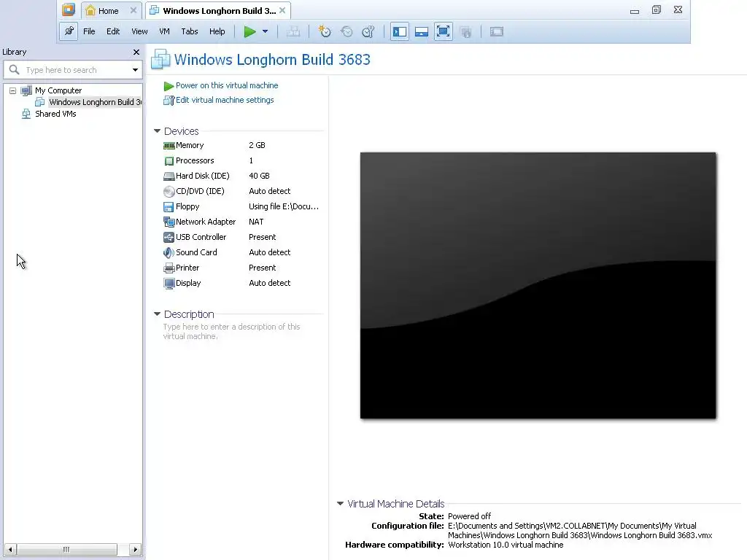
Task: Open the Help menu
Action: [x=217, y=31]
